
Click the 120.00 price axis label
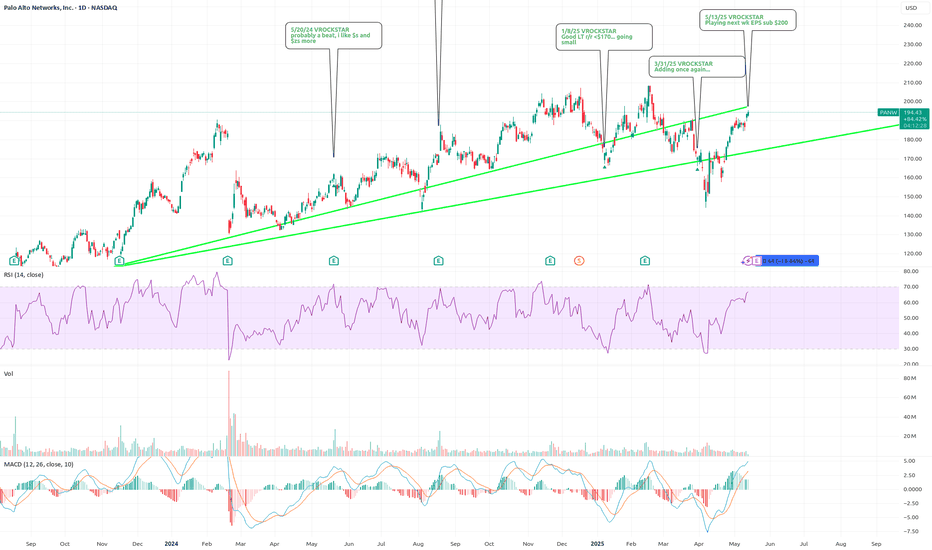click(x=912, y=254)
